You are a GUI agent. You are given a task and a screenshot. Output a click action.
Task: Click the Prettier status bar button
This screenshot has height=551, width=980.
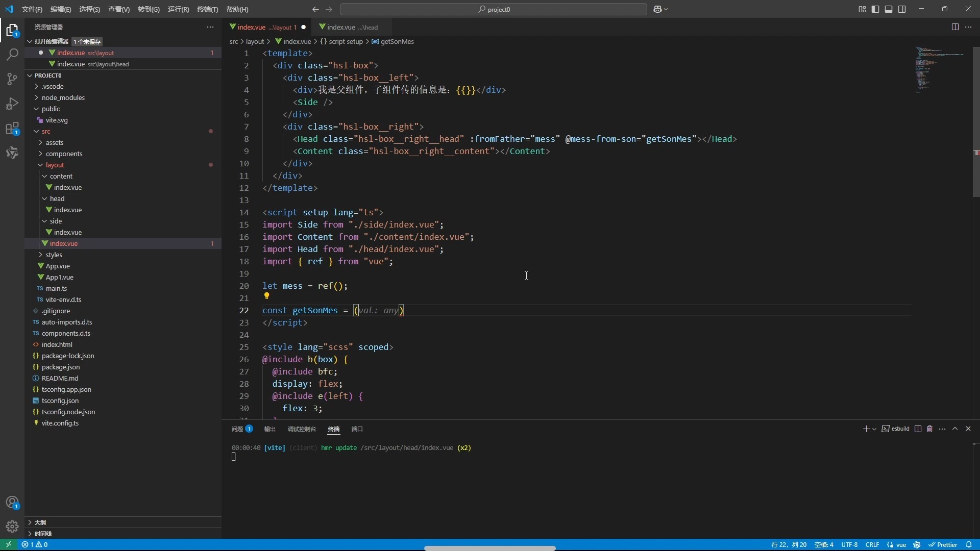(943, 545)
